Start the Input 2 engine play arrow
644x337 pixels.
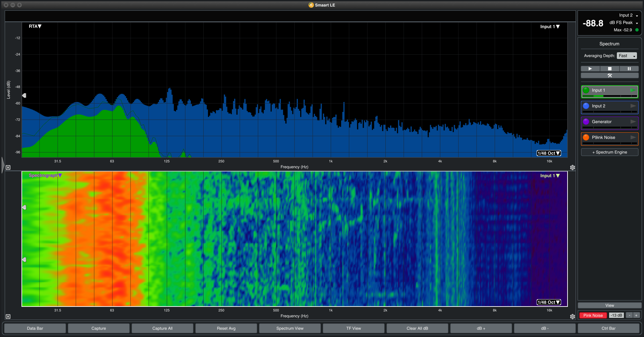(633, 106)
